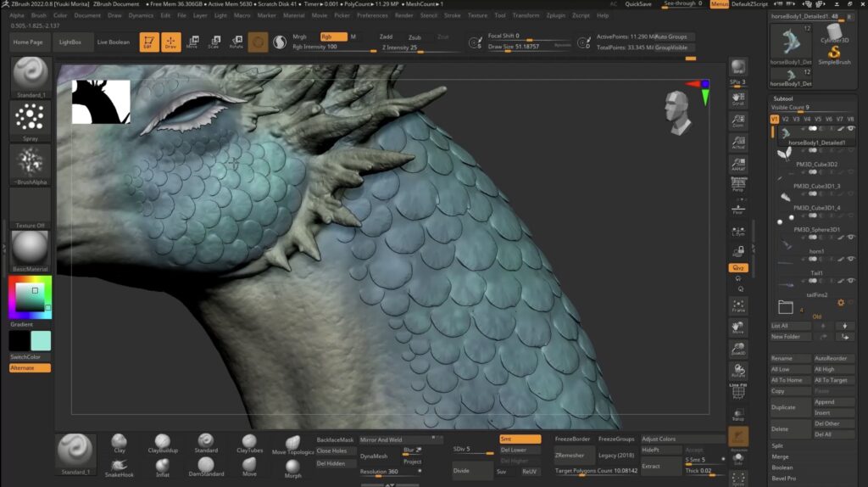Select the DamStandard brush icon
The height and width of the screenshot is (487, 868).
pyautogui.click(x=206, y=463)
